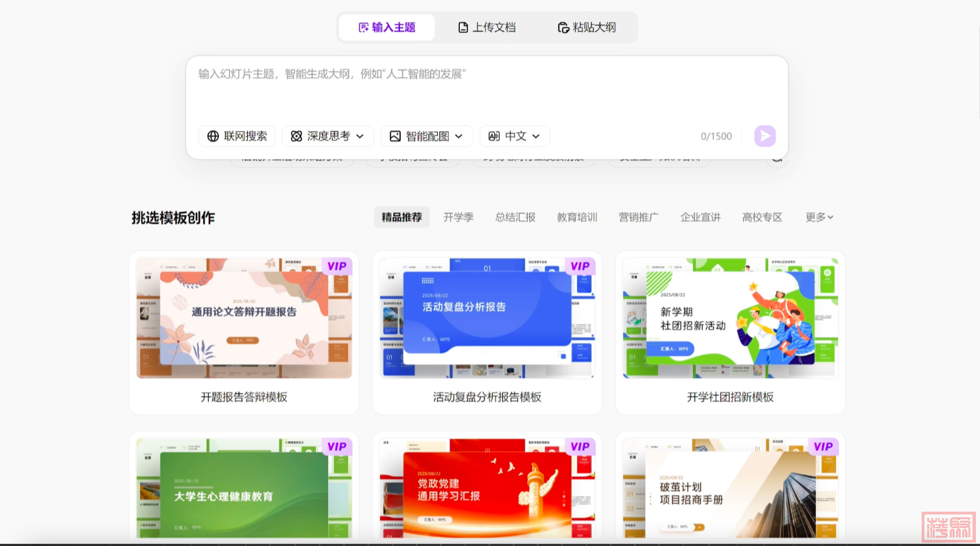980x546 pixels.
Task: Select the 输入主题 tab
Action: (387, 27)
